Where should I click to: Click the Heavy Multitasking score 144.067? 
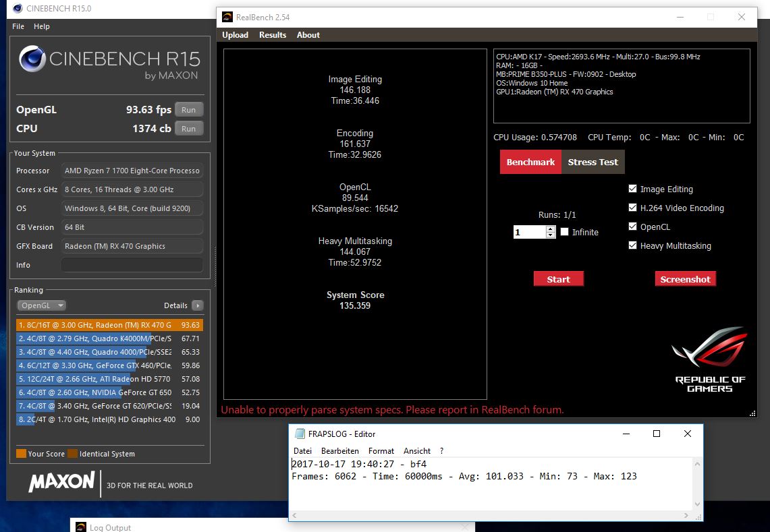point(355,252)
